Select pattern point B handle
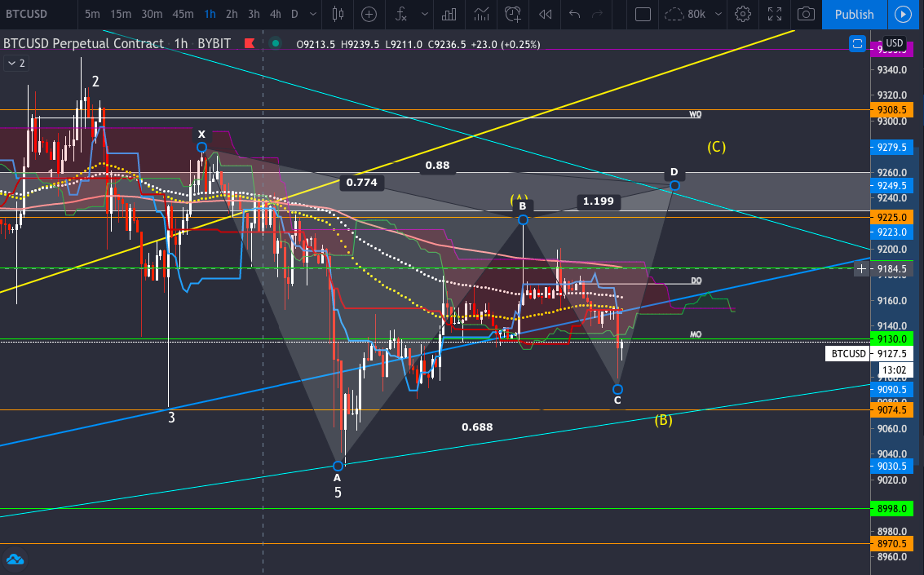The image size is (924, 575). click(x=523, y=219)
